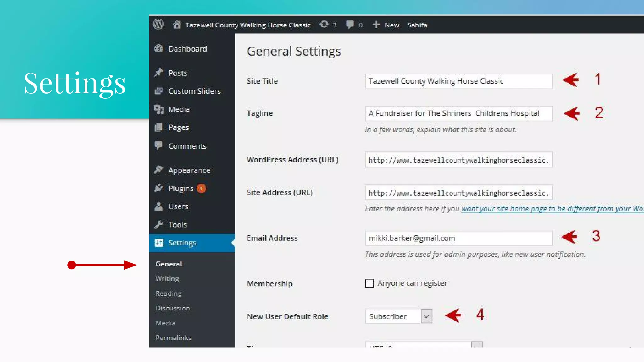
Task: Click into the Email Address field
Action: click(x=458, y=238)
